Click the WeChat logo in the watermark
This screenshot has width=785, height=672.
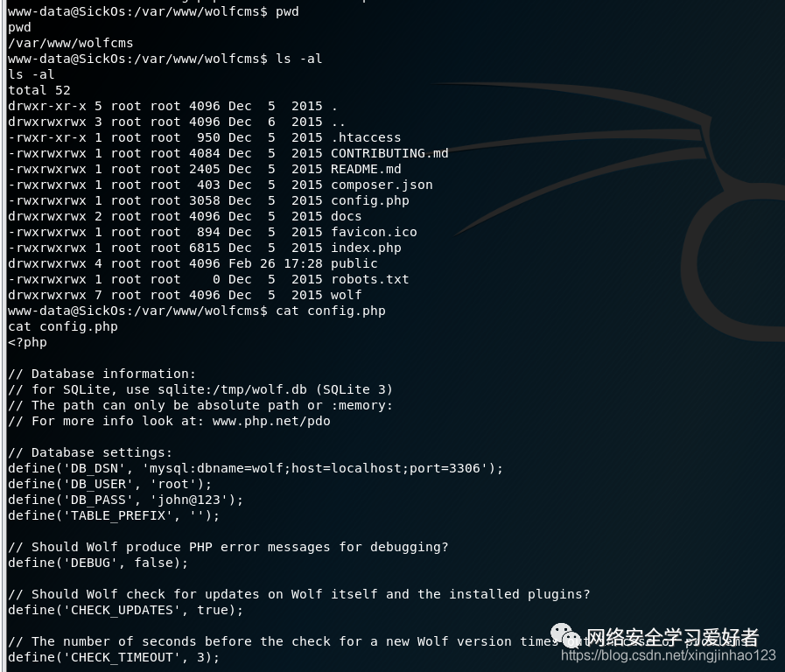pyautogui.click(x=565, y=635)
